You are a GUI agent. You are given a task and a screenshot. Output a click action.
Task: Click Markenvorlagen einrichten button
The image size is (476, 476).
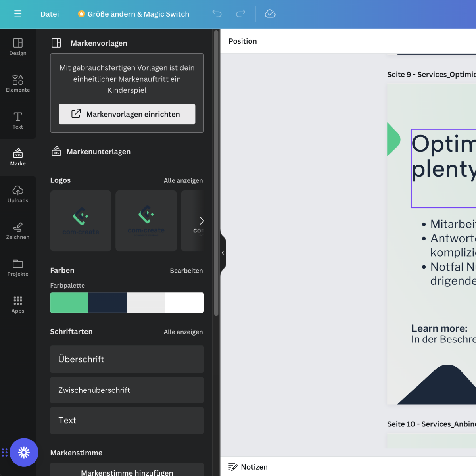pos(127,114)
